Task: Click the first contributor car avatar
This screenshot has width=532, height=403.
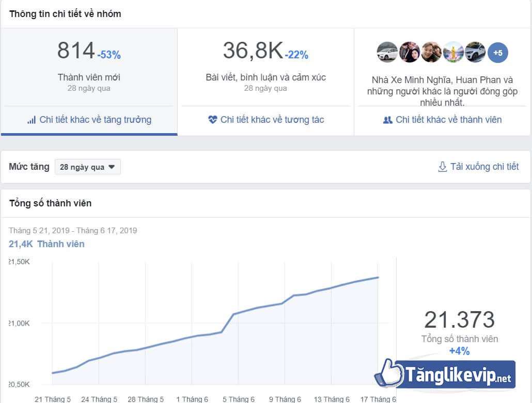Action: (388, 52)
